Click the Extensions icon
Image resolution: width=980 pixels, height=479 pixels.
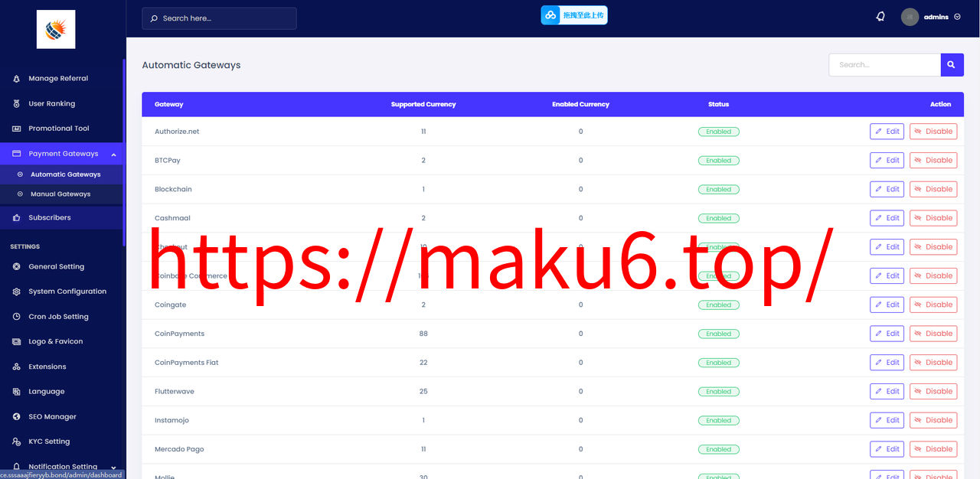(17, 367)
